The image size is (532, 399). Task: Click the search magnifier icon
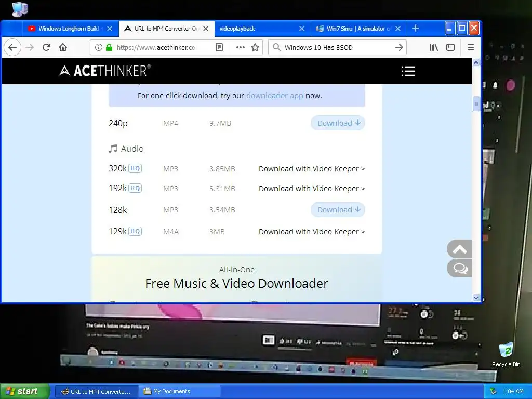click(x=277, y=47)
